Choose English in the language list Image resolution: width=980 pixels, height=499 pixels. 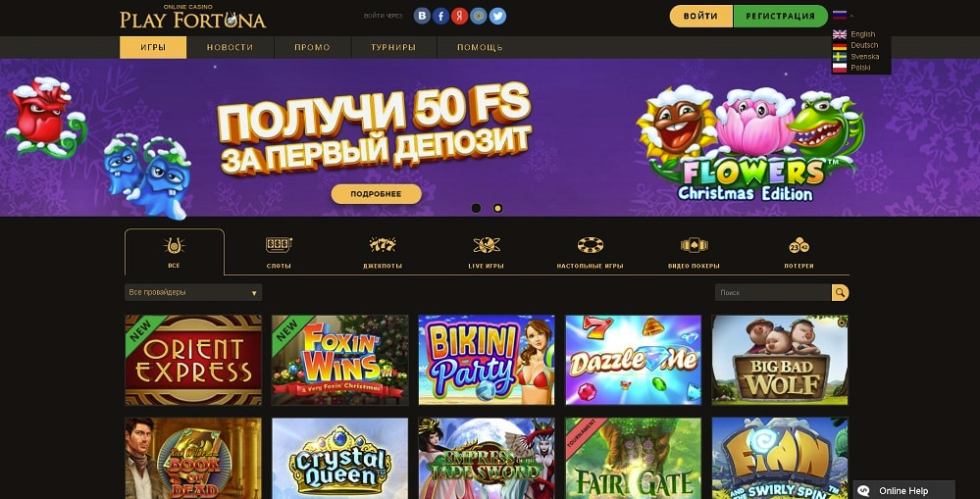tap(854, 34)
